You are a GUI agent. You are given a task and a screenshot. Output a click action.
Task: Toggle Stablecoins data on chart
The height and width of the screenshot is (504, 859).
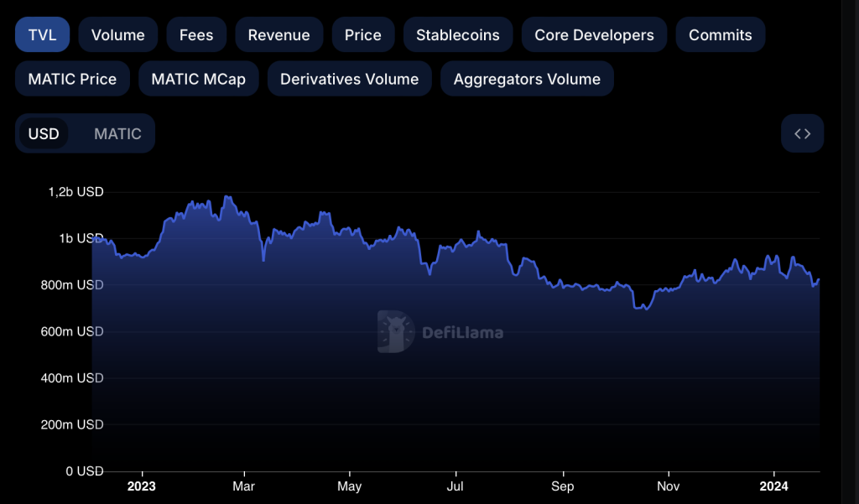(x=458, y=34)
